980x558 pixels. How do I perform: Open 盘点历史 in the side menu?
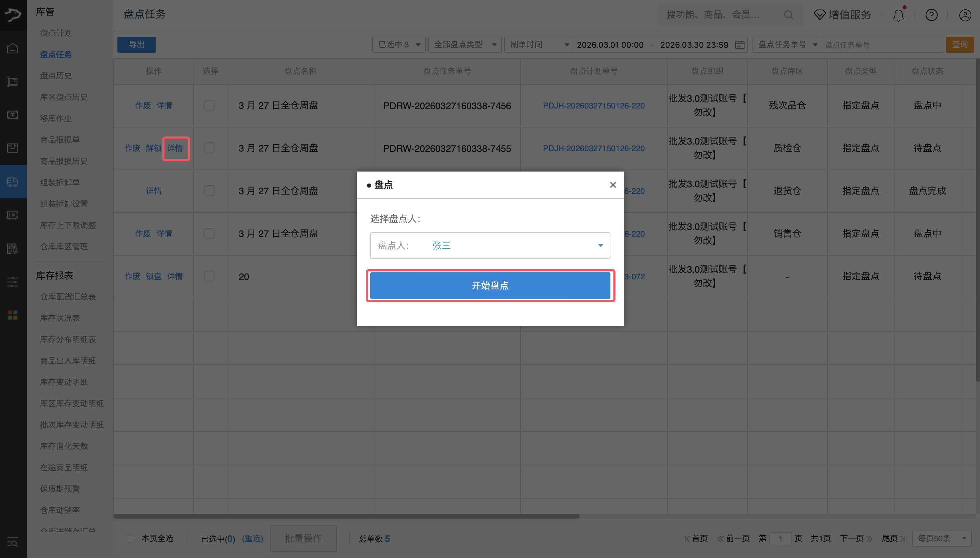click(x=56, y=76)
